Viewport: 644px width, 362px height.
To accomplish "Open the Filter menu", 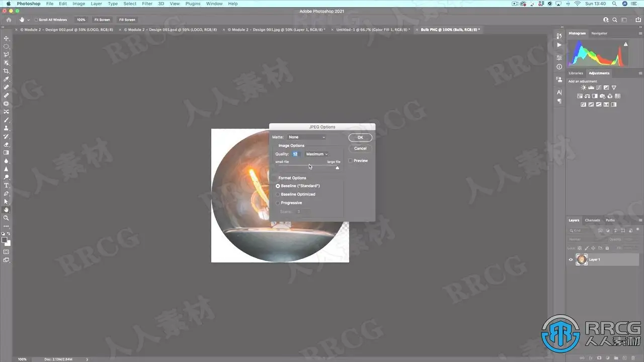I will coord(147,4).
